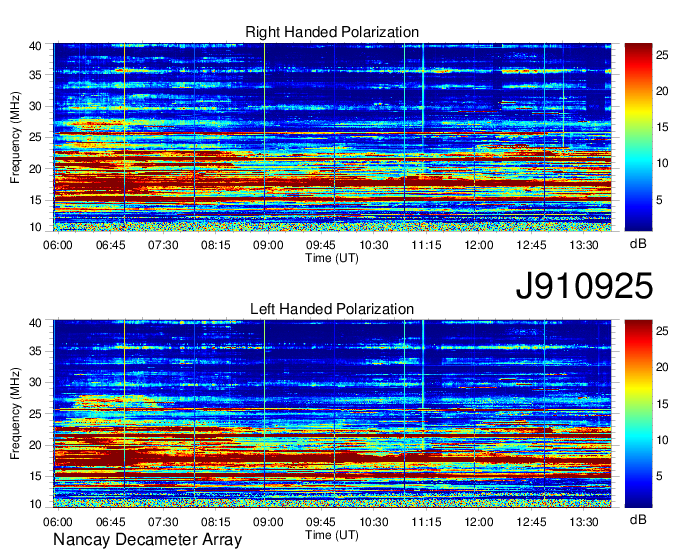Click the 25 MHz tick on the right-handed plot
Image resolution: width=680 pixels, height=552 pixels.
click(35, 137)
